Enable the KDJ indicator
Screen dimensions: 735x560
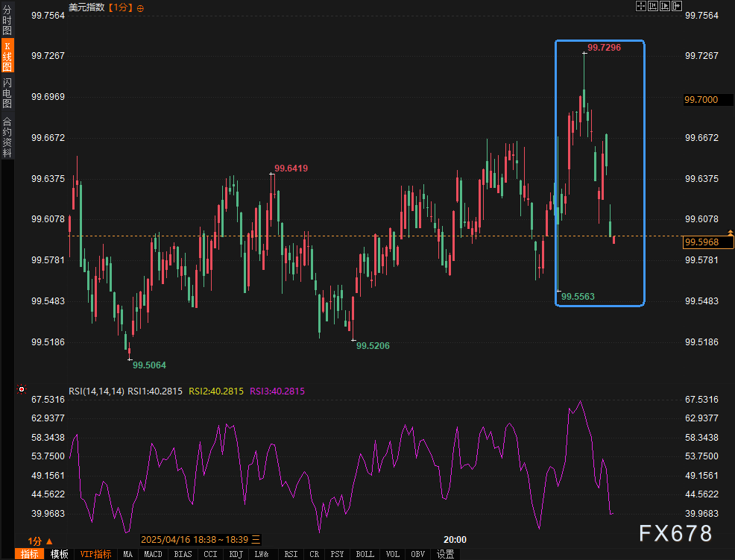(x=236, y=554)
